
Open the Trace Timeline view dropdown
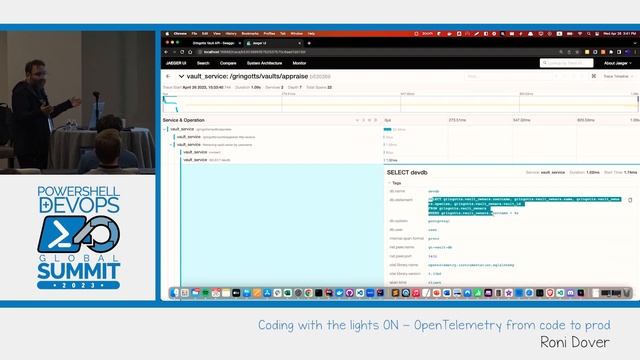[618, 76]
